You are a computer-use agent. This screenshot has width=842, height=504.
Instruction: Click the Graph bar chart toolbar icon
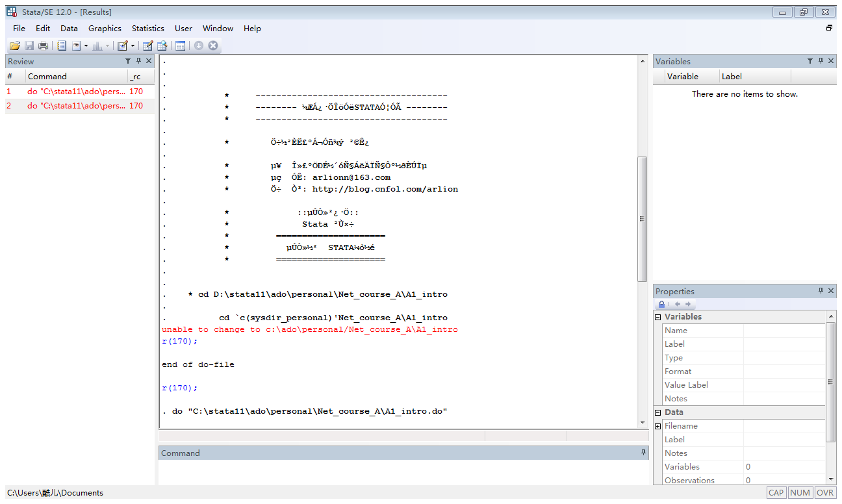pyautogui.click(x=97, y=45)
